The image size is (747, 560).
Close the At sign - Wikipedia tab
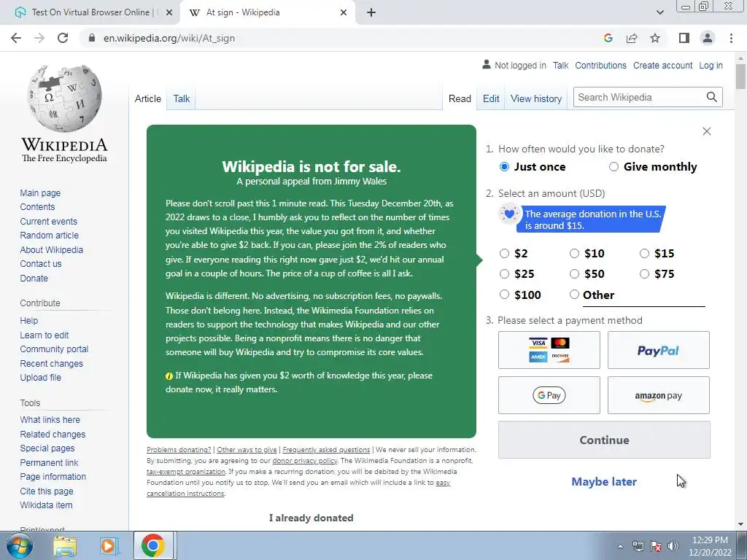pos(344,12)
